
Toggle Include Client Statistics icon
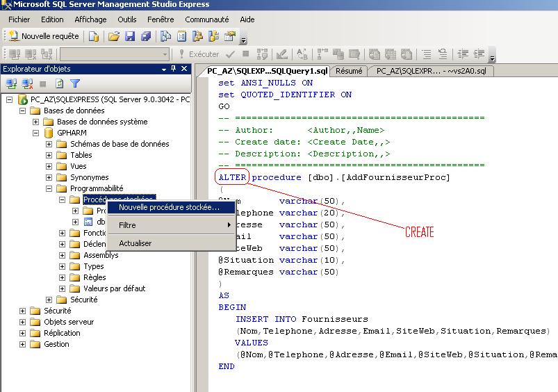click(x=338, y=54)
